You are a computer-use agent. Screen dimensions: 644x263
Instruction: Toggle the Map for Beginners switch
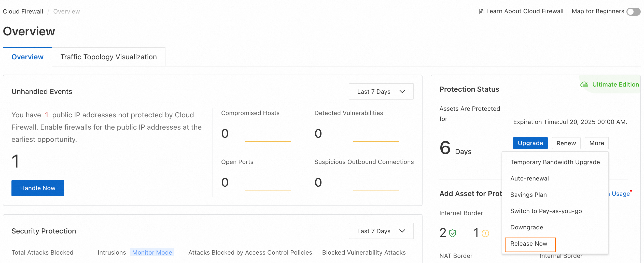coord(633,11)
